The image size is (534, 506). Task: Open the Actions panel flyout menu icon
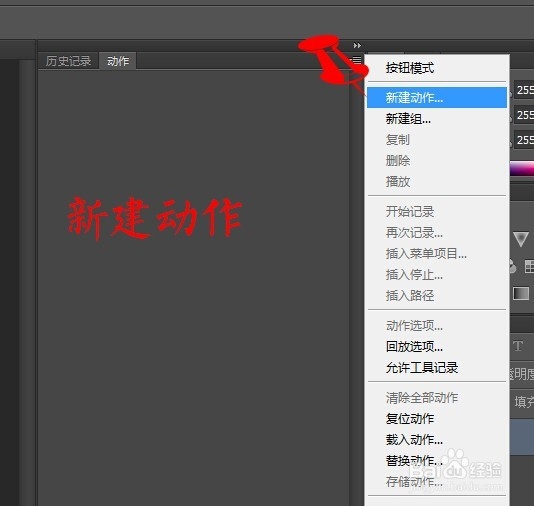click(x=357, y=60)
